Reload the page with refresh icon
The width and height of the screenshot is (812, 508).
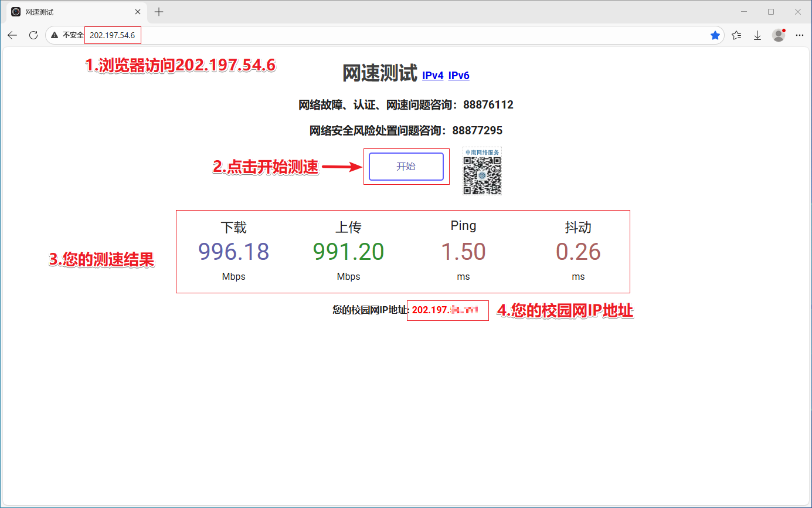(x=33, y=35)
